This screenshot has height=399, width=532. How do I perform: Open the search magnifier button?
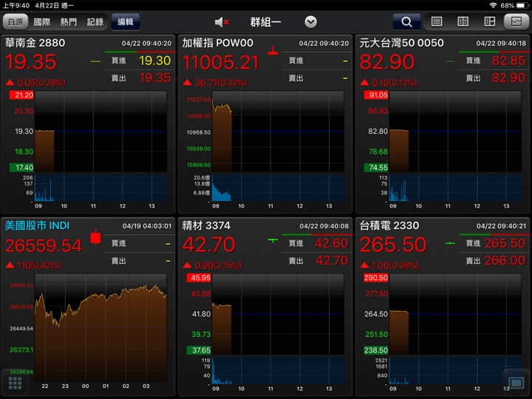(406, 22)
